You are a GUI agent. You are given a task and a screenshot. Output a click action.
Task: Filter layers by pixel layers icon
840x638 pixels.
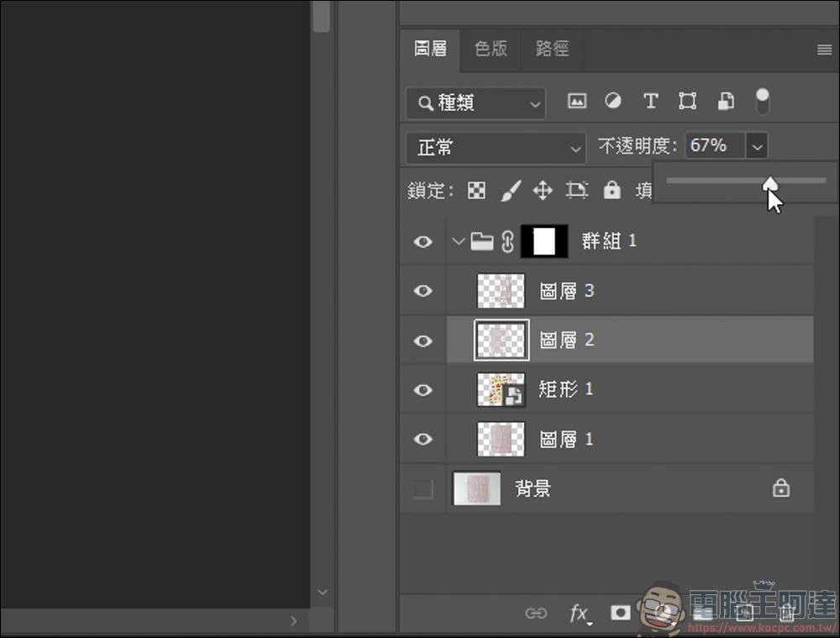pos(577,101)
